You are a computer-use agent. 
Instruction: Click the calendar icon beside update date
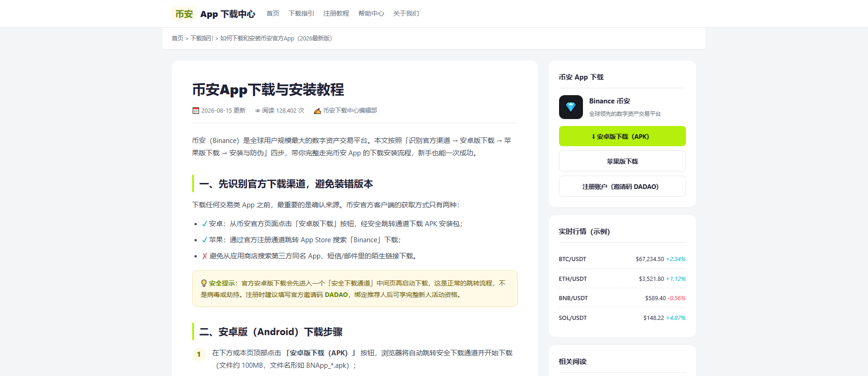(x=196, y=111)
